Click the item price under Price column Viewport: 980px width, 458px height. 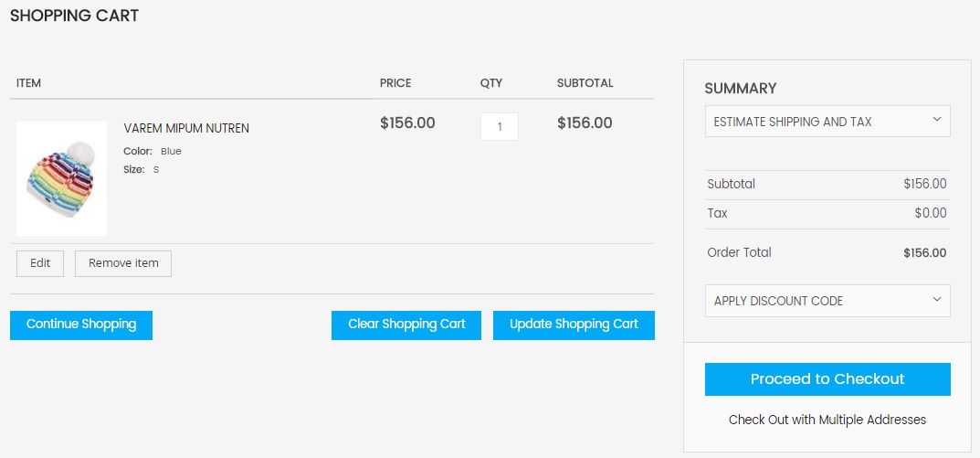(407, 123)
